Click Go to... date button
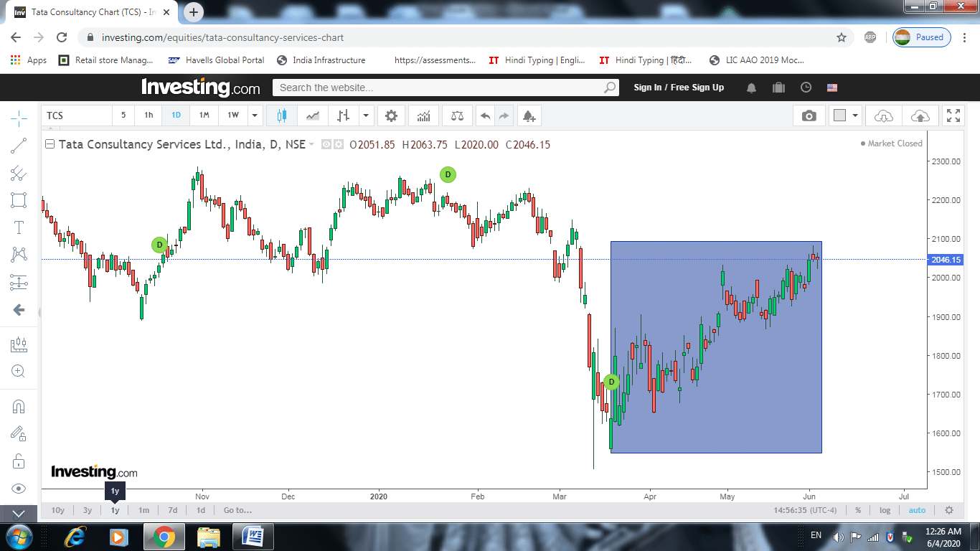Screen dimensions: 980x551 (x=237, y=510)
